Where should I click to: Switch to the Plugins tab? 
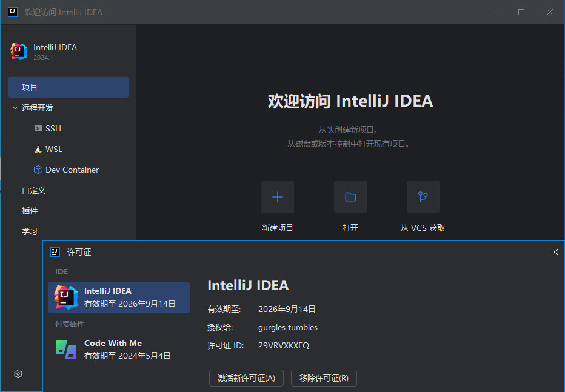pyautogui.click(x=30, y=211)
